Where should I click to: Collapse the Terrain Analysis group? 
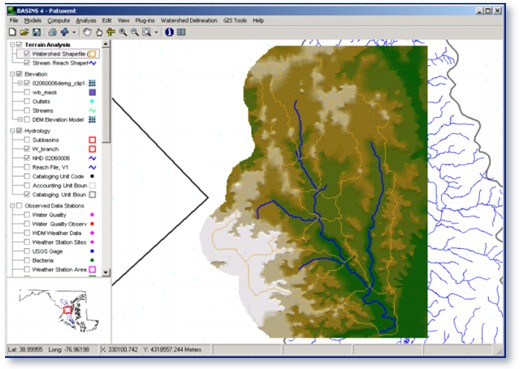pos(12,44)
